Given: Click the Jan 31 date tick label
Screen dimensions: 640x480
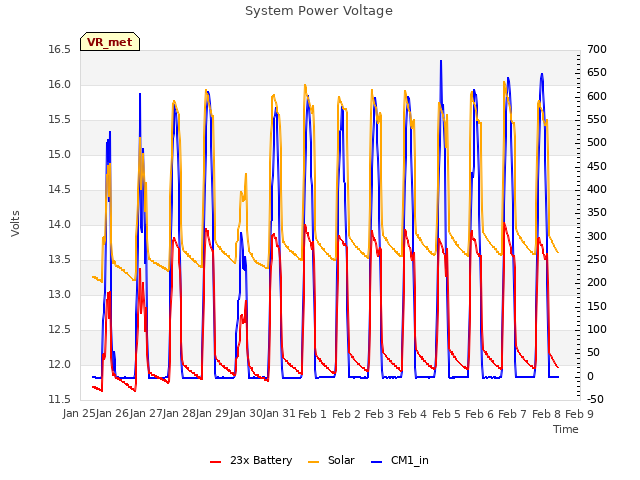Looking at the screenshot, I should 279,413.
